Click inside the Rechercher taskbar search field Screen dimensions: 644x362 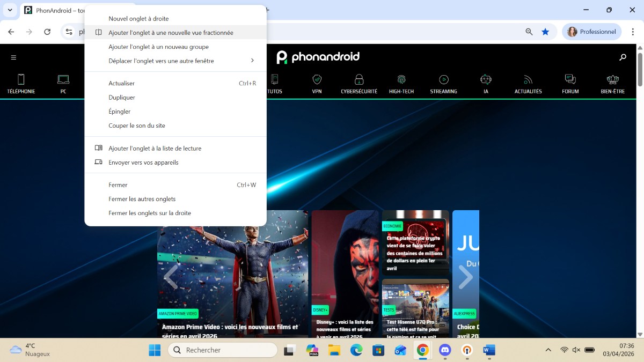point(223,350)
